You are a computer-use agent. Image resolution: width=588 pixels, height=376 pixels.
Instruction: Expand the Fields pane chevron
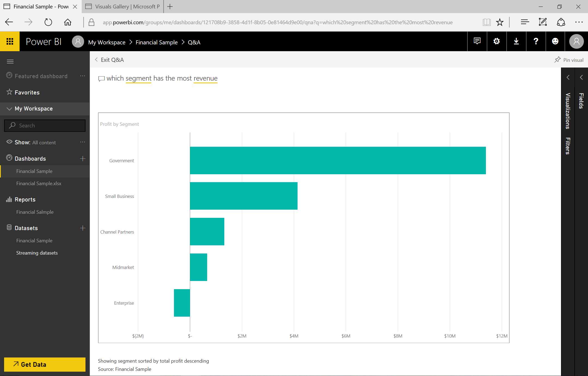coord(581,77)
